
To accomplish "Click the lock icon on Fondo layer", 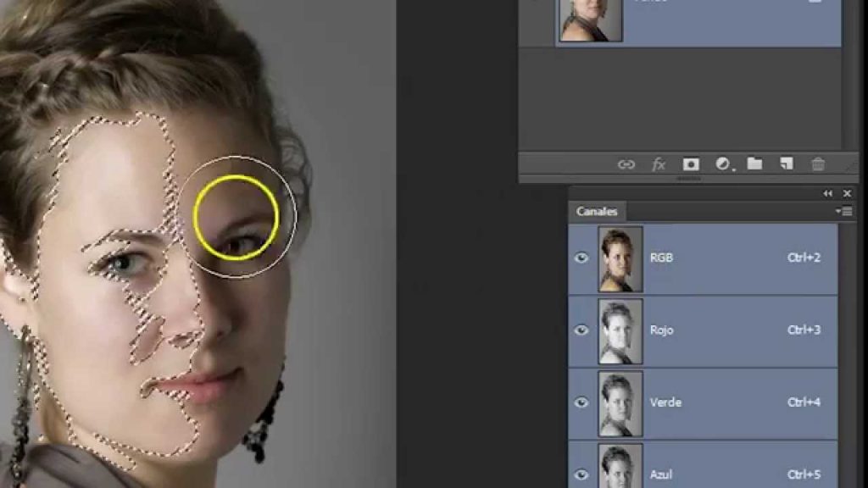I will (815, 3).
